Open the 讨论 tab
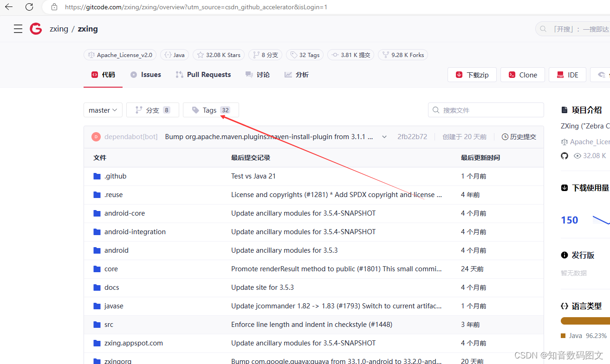 tap(258, 75)
